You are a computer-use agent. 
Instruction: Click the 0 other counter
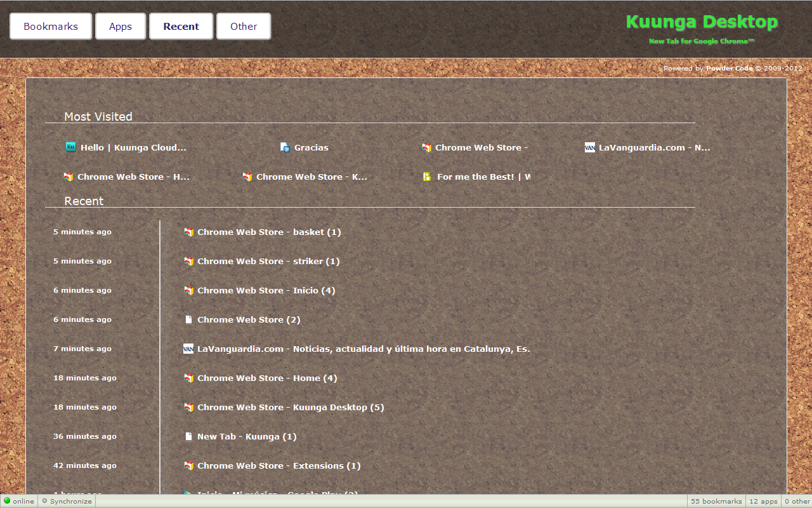(797, 501)
